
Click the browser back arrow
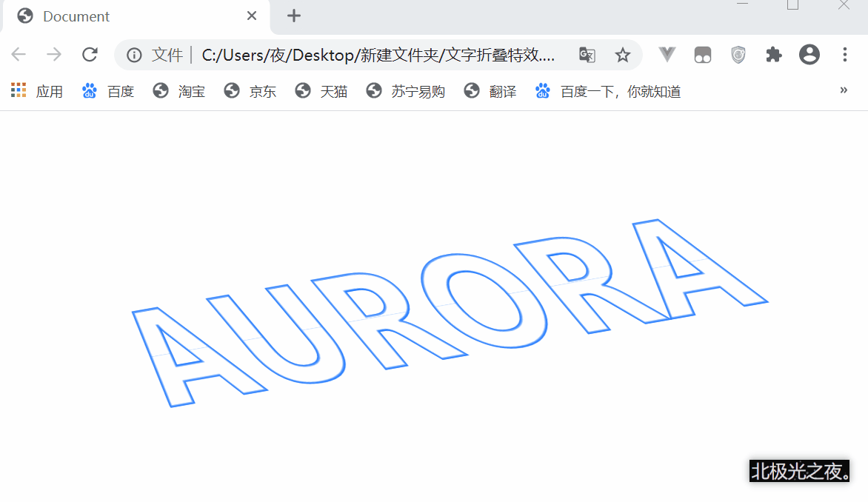tap(19, 55)
